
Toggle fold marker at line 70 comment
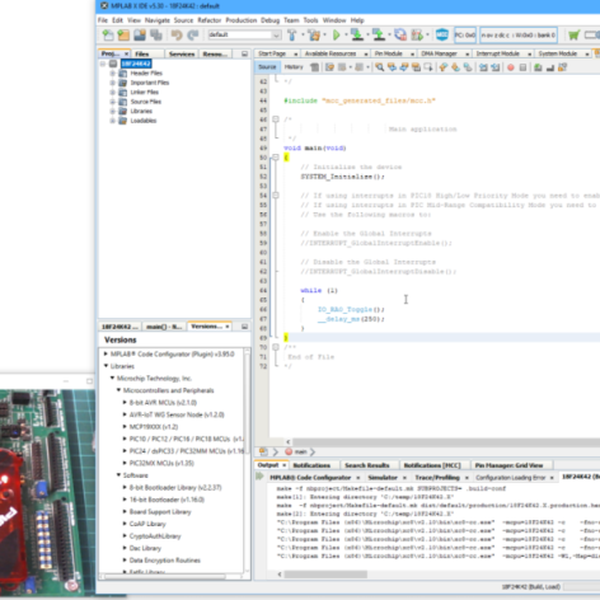[275, 347]
